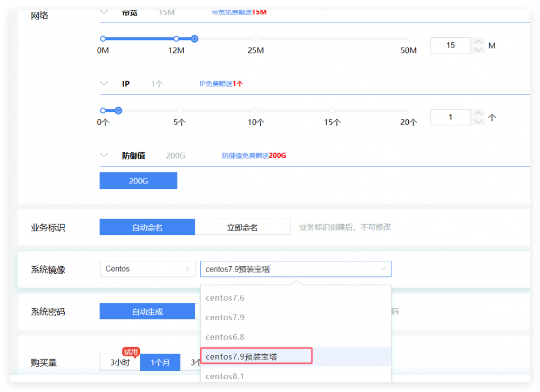Select 自动命名 naming option
Viewport: 540px width, 392px height.
pos(147,227)
